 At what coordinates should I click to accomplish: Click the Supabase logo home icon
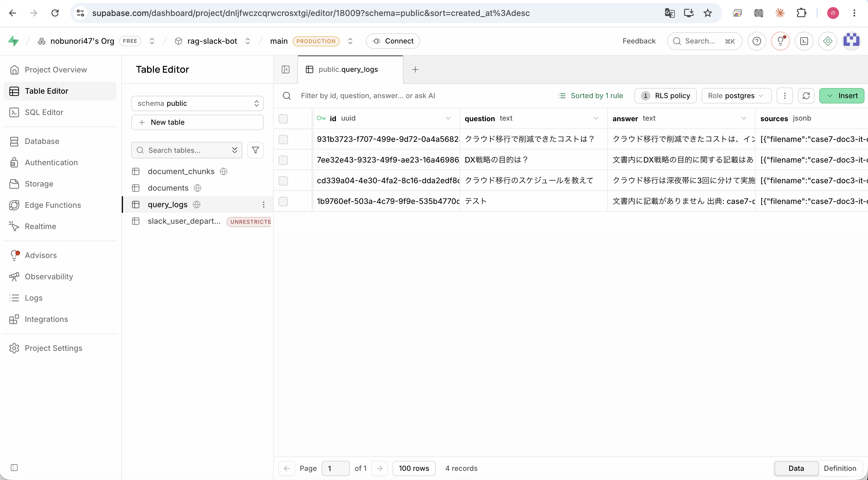point(14,41)
